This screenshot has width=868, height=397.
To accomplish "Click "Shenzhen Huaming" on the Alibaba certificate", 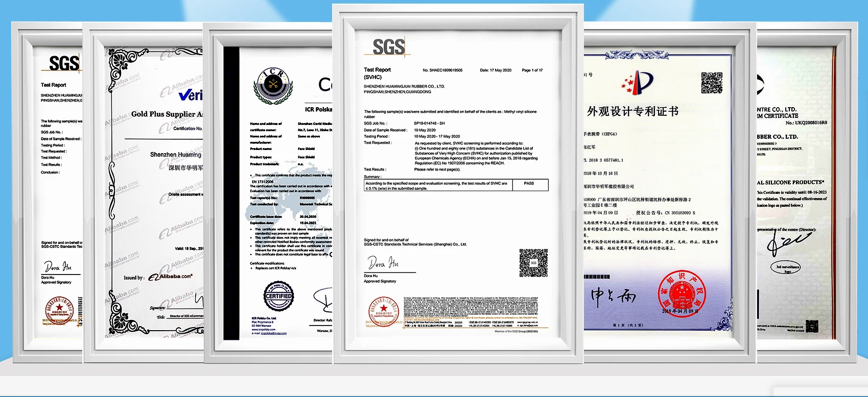I will pos(176,155).
